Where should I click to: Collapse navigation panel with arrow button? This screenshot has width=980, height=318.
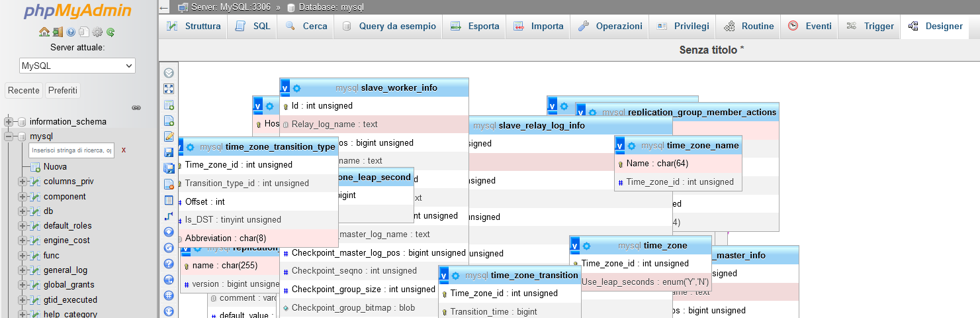[164, 7]
